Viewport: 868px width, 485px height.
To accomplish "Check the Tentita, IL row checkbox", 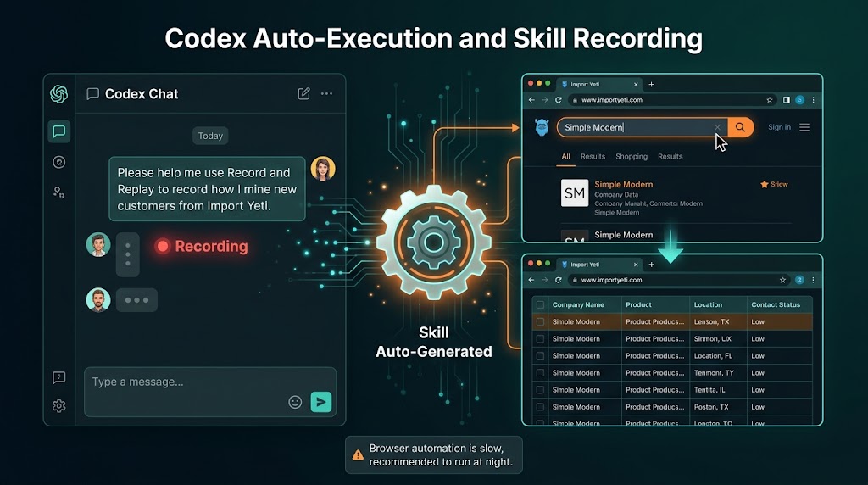I will [x=540, y=390].
